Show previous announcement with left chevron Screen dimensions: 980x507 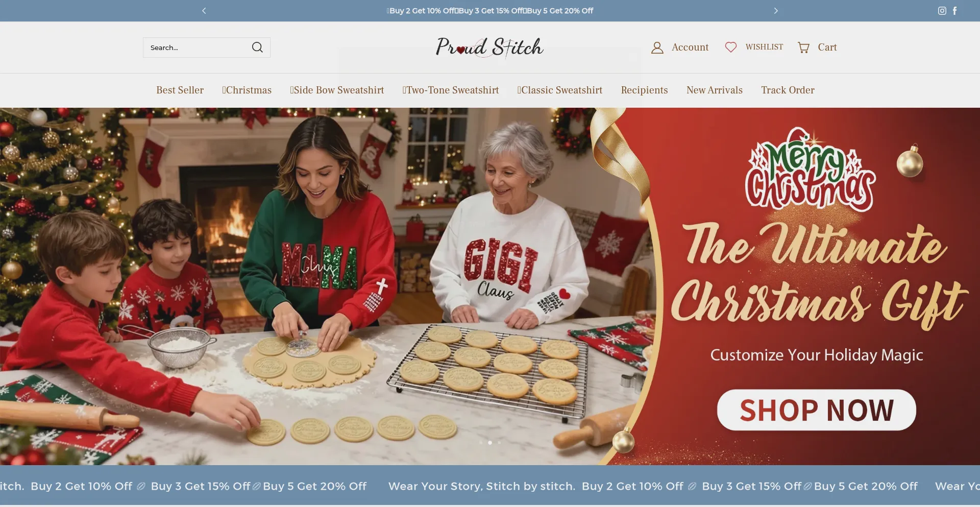pyautogui.click(x=204, y=11)
